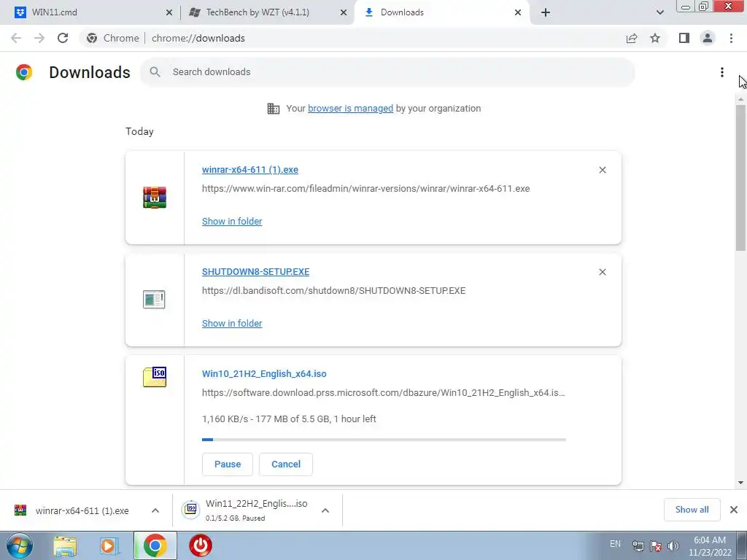Click Show all downloads button
The height and width of the screenshot is (560, 747).
tap(692, 510)
